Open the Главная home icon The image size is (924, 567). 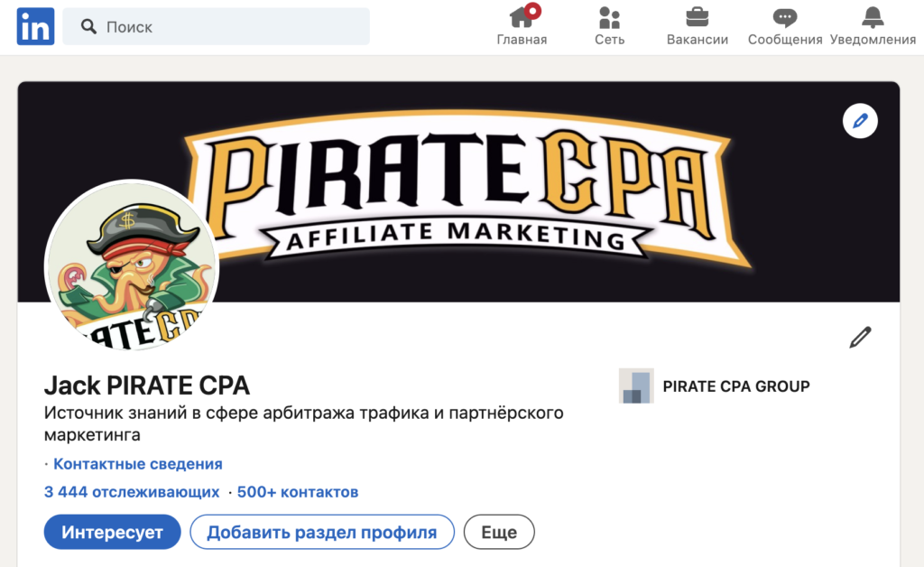[522, 17]
